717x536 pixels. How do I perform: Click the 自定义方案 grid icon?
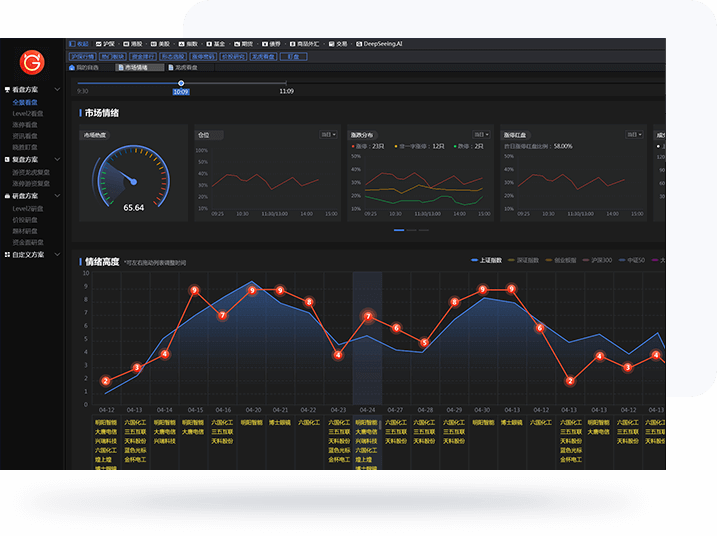pyautogui.click(x=7, y=255)
